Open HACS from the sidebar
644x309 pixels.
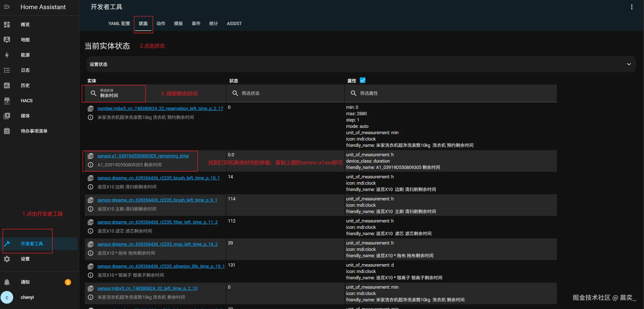tap(7, 101)
